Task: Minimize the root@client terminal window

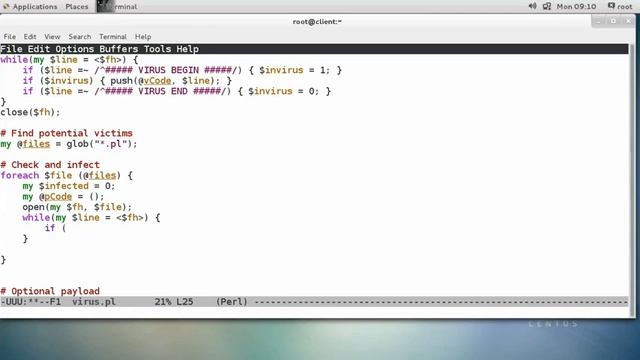Action: [598, 21]
